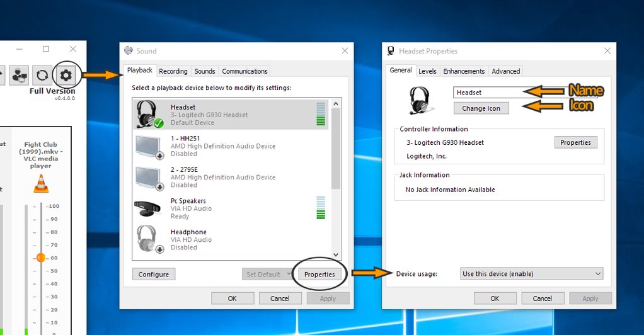The width and height of the screenshot is (644, 335).
Task: Open the Communications tab
Action: [244, 71]
